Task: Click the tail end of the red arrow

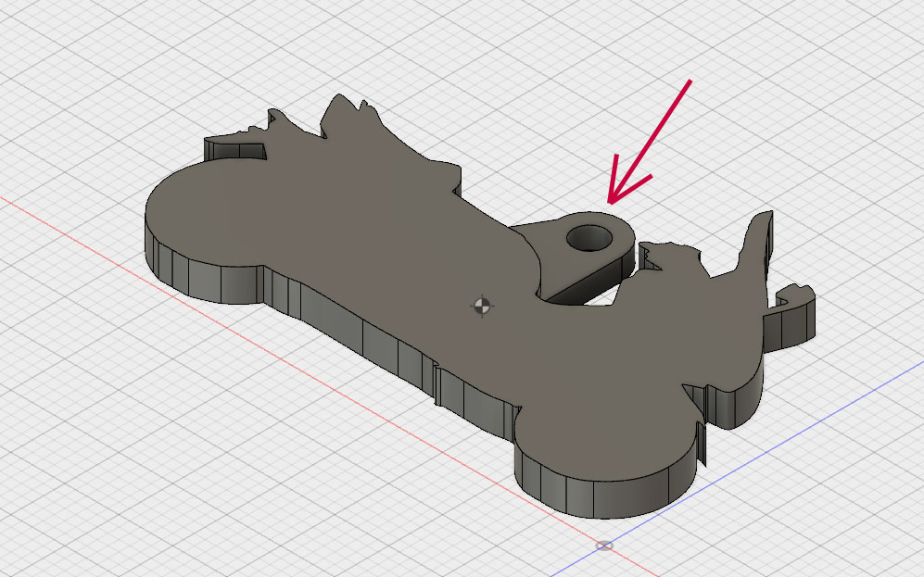Action: point(688,84)
